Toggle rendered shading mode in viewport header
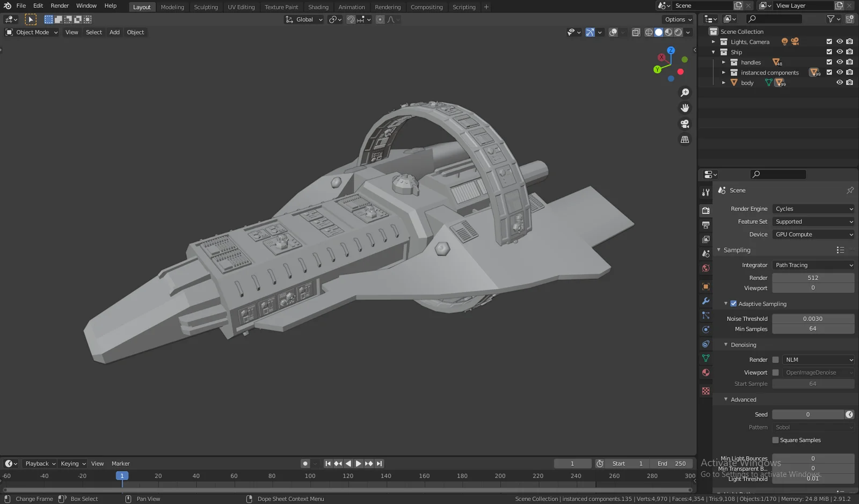 click(x=678, y=32)
